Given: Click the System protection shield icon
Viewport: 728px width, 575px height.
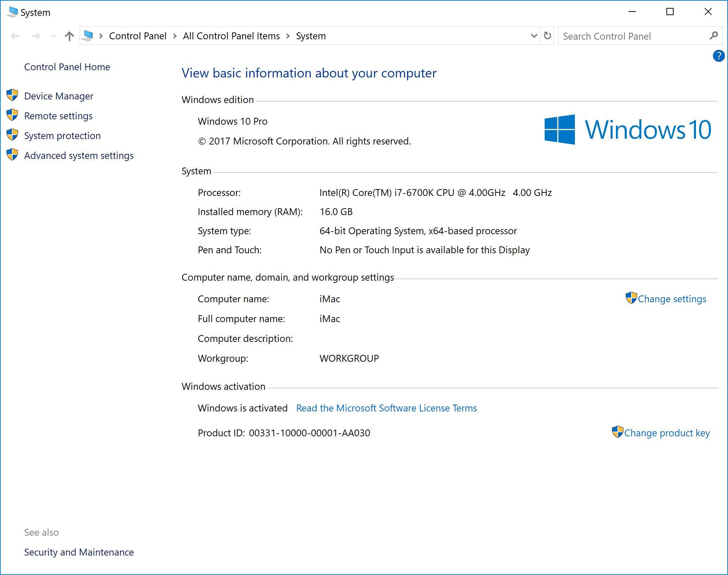Looking at the screenshot, I should pyautogui.click(x=12, y=135).
